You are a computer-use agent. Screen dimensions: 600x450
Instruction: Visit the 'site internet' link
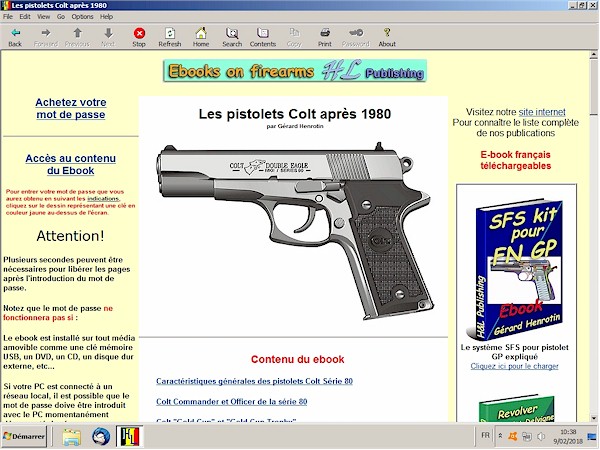click(542, 112)
